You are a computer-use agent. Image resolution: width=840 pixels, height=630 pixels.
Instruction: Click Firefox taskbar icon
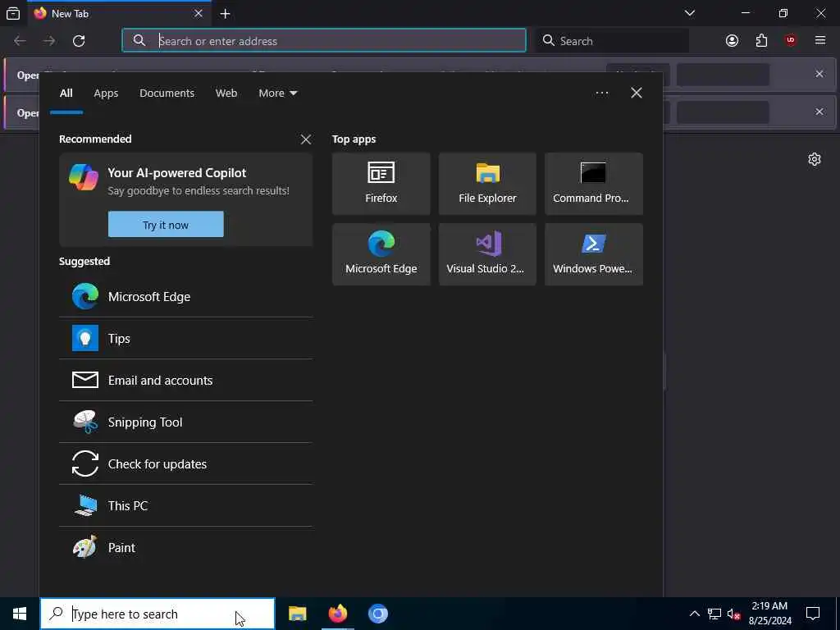[337, 614]
